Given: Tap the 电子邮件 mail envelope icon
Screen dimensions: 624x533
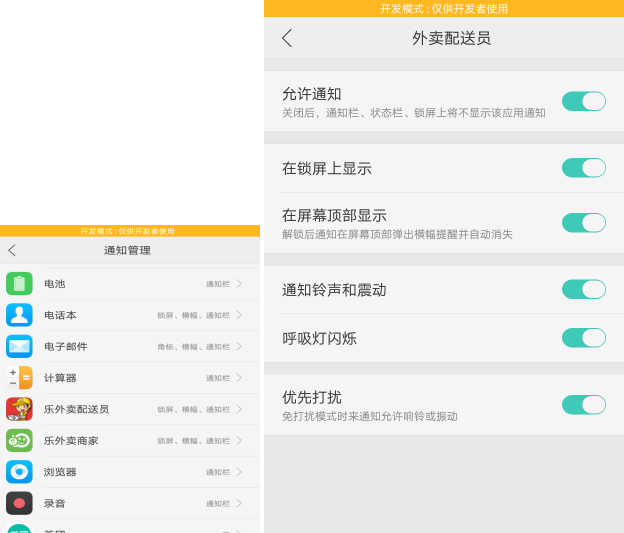Looking at the screenshot, I should pos(19,346).
